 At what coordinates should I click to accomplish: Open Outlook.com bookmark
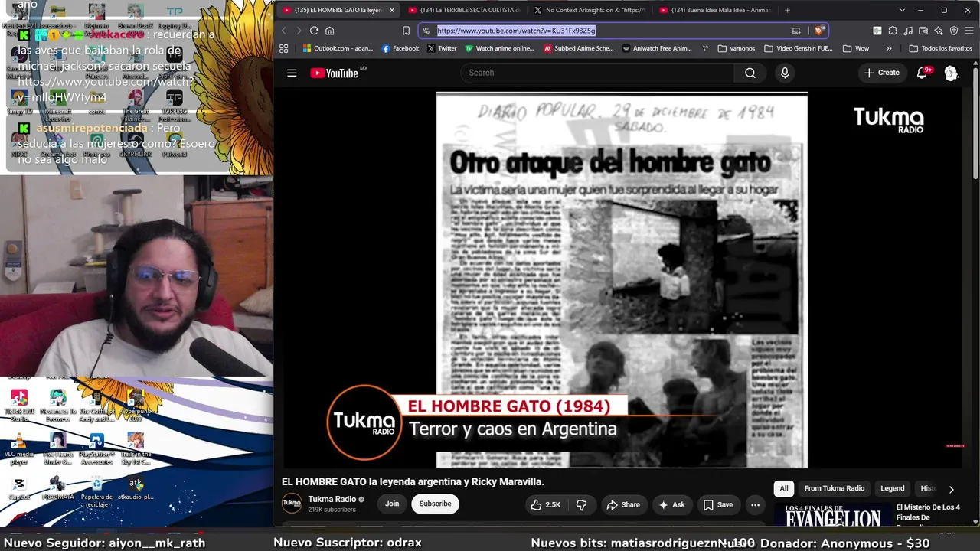338,48
